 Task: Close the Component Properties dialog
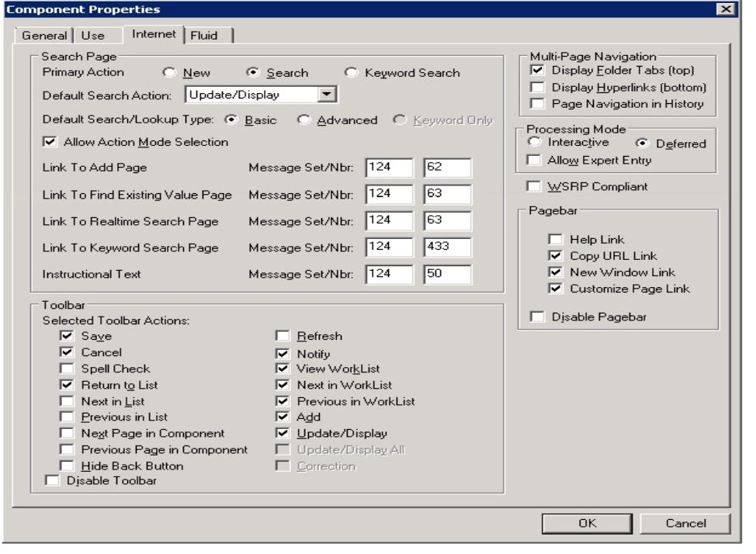point(726,9)
